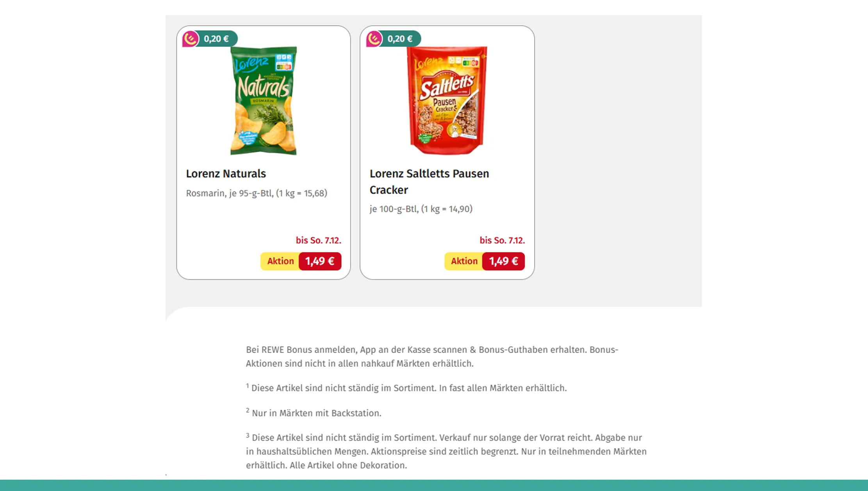Image resolution: width=868 pixels, height=491 pixels.
Task: Select the Lorenz Naturals product title
Action: tap(226, 174)
